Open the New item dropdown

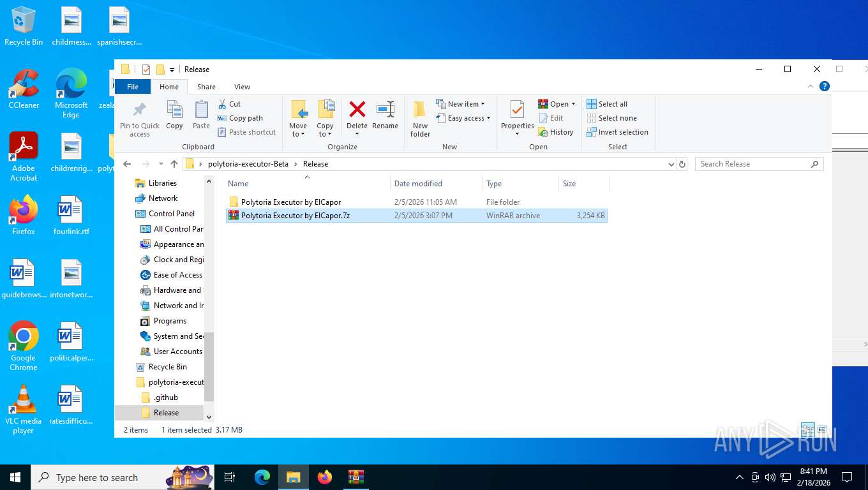461,104
